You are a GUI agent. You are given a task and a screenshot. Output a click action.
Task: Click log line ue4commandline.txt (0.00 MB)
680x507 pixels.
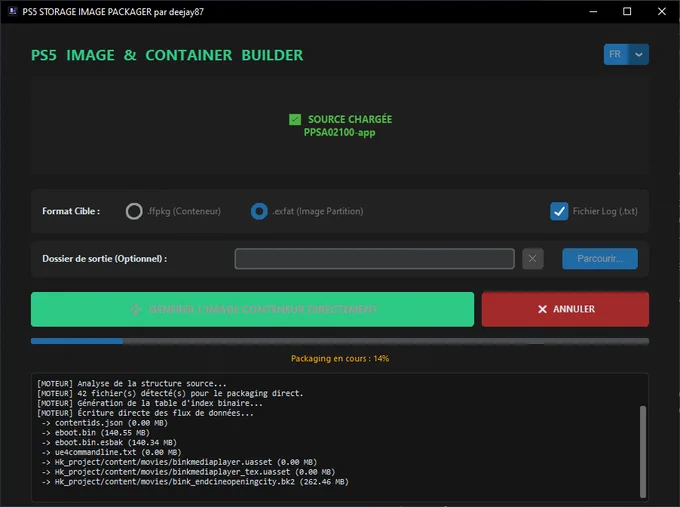pos(111,452)
